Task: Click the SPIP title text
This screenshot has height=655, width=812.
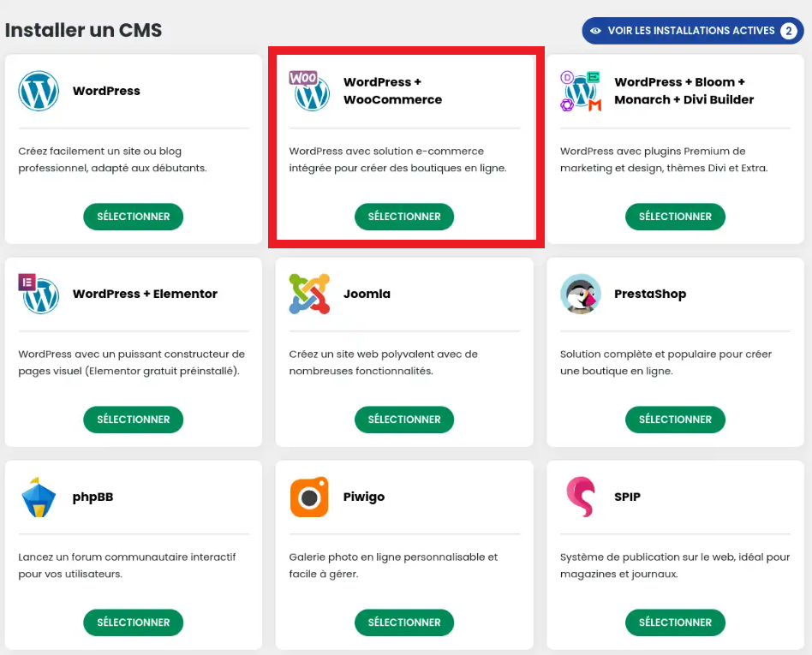Action: coord(627,497)
